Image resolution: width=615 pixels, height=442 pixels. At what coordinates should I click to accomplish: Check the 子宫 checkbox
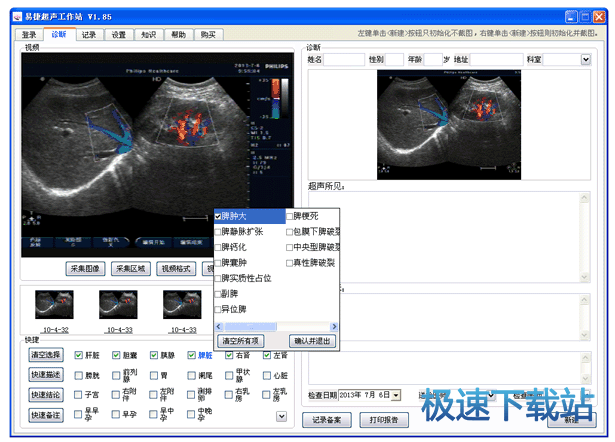(x=78, y=395)
